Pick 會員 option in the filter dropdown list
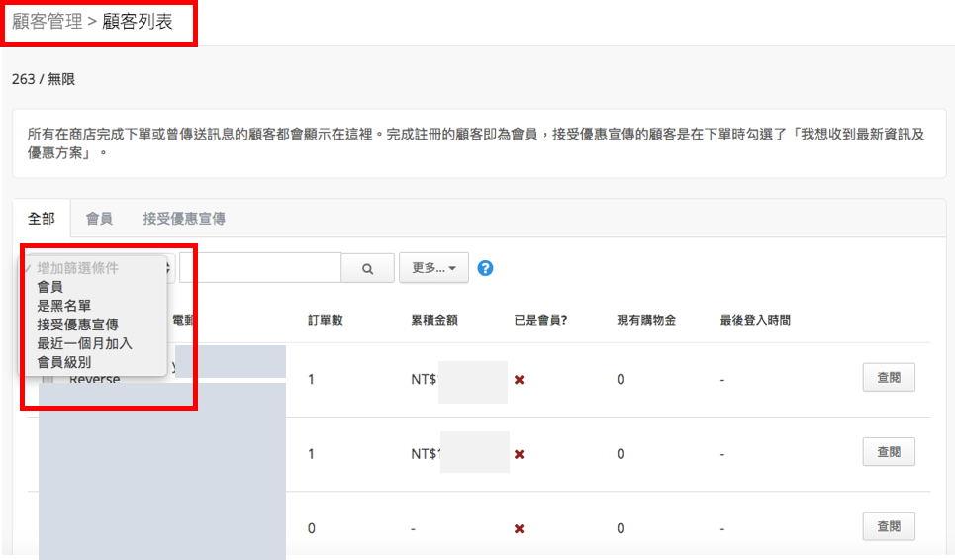The width and height of the screenshot is (955, 560). tap(49, 287)
